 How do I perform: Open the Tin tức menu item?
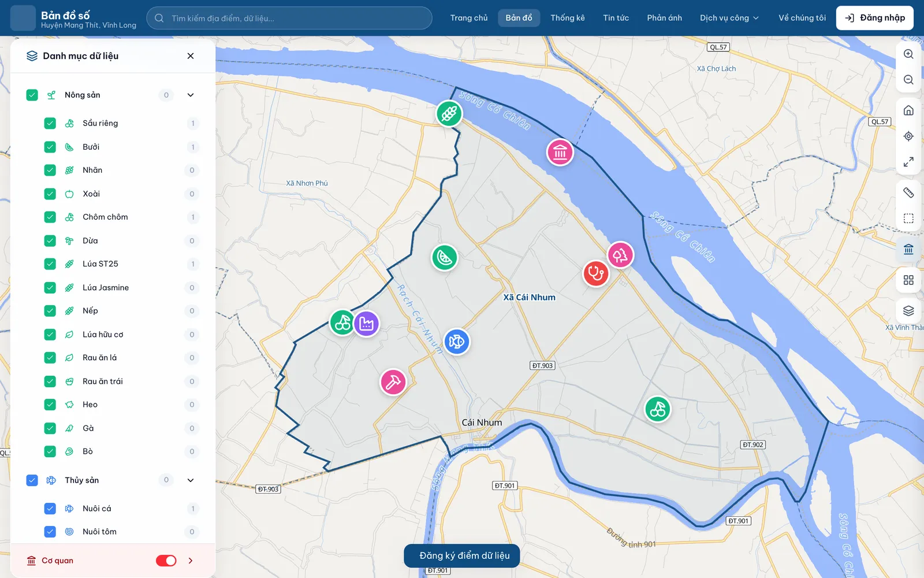[616, 18]
